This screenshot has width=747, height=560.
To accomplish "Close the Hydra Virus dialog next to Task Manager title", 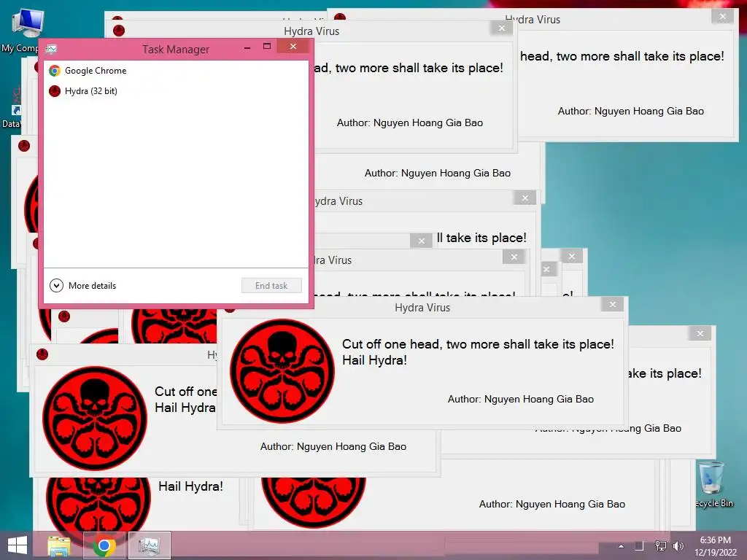I will pyautogui.click(x=502, y=28).
